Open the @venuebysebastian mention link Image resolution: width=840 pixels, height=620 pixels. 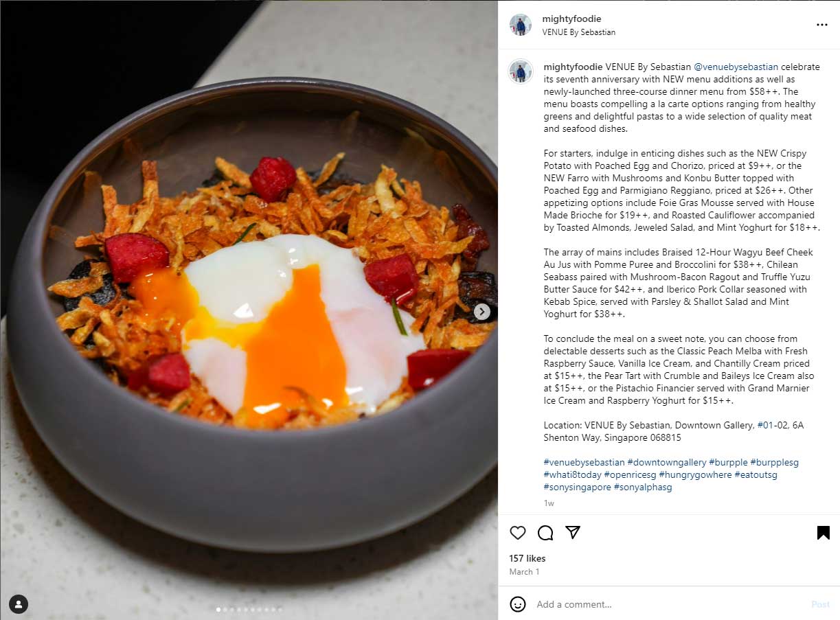[x=736, y=67]
